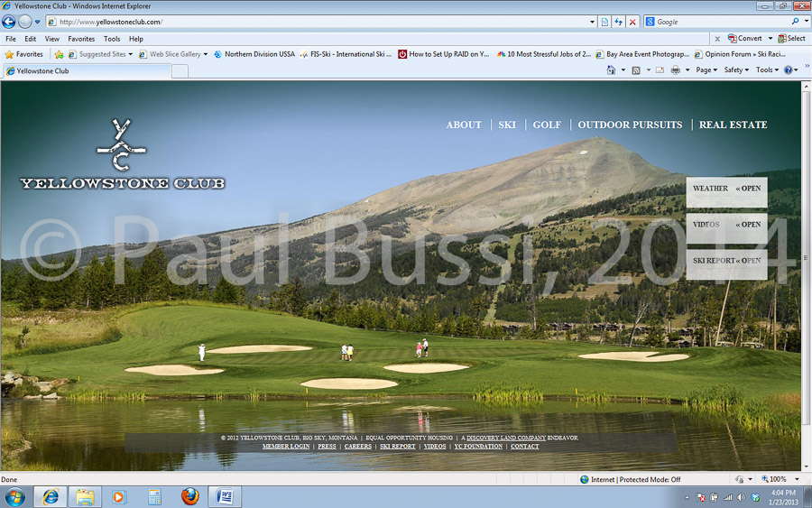Open the Edit menu

[x=30, y=39]
